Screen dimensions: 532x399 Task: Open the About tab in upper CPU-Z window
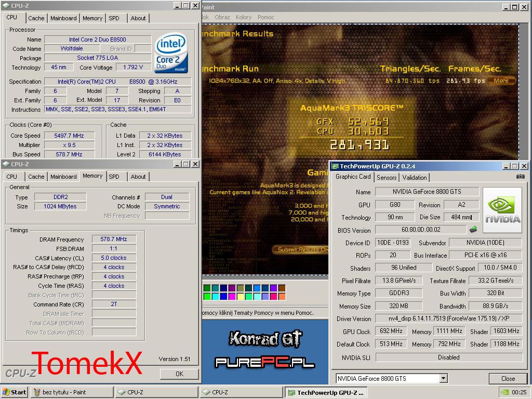138,18
